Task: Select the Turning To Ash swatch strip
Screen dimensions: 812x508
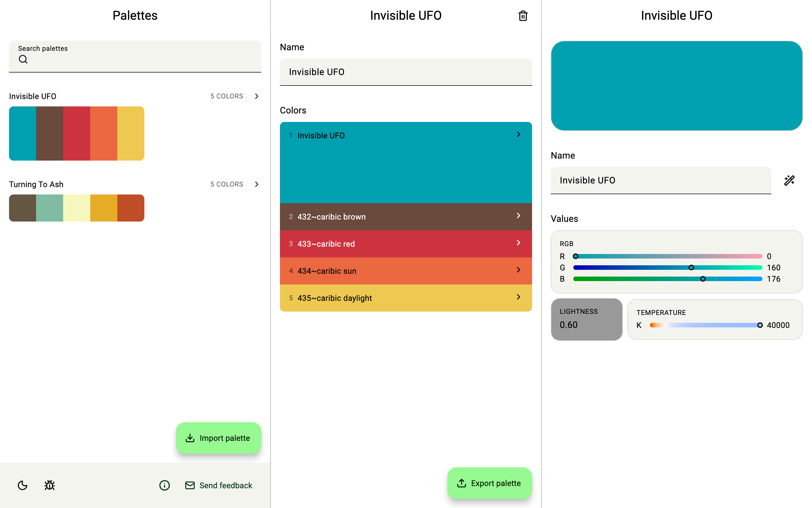Action: click(x=76, y=208)
